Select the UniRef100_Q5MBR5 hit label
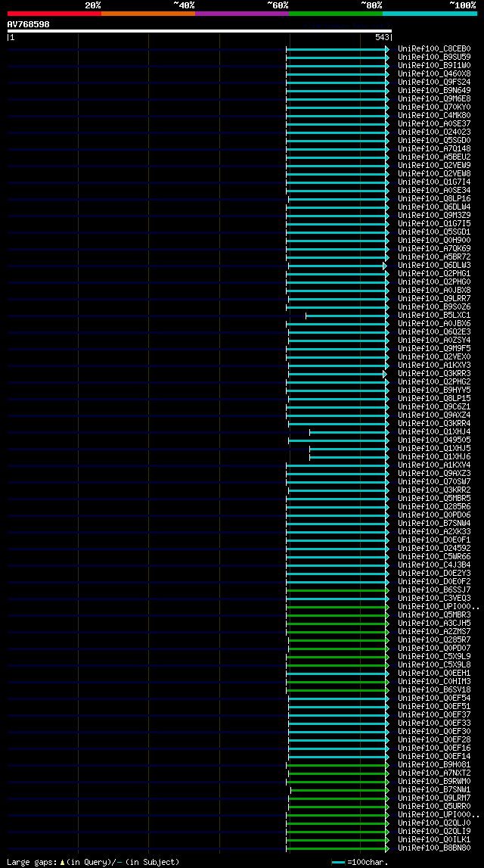This screenshot has height=868, width=484. pos(434,498)
